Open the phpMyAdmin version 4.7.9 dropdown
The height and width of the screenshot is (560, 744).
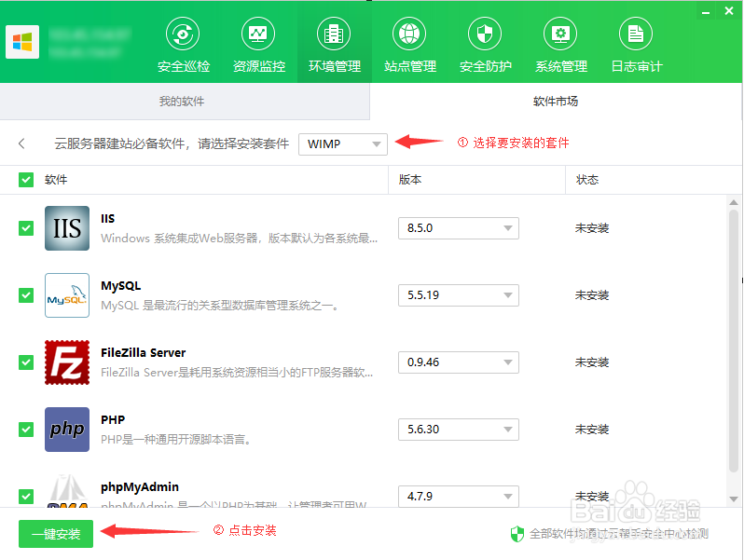459,497
